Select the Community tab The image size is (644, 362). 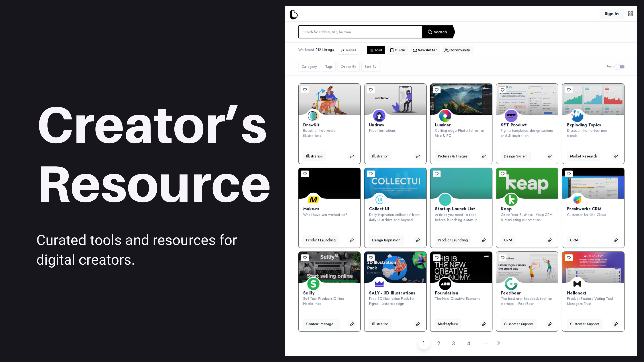(457, 50)
